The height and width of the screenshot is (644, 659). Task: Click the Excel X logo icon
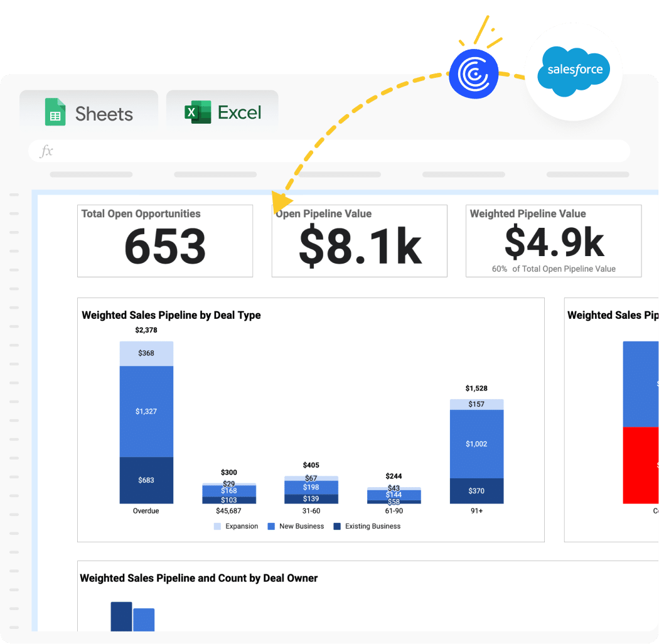[x=198, y=112]
